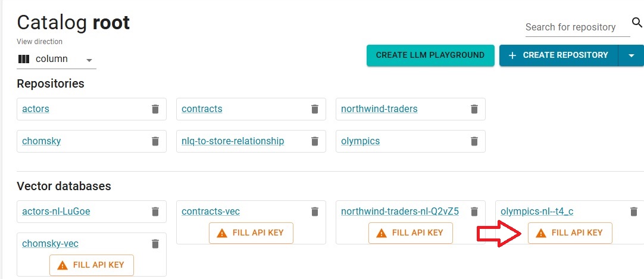Click the search magnifier icon
644x279 pixels.
637,23
